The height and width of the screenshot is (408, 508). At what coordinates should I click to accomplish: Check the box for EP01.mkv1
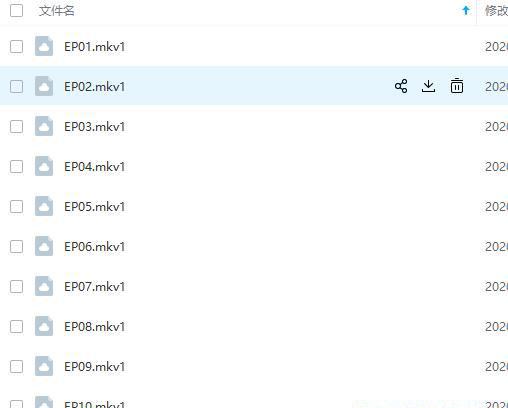pyautogui.click(x=16, y=47)
